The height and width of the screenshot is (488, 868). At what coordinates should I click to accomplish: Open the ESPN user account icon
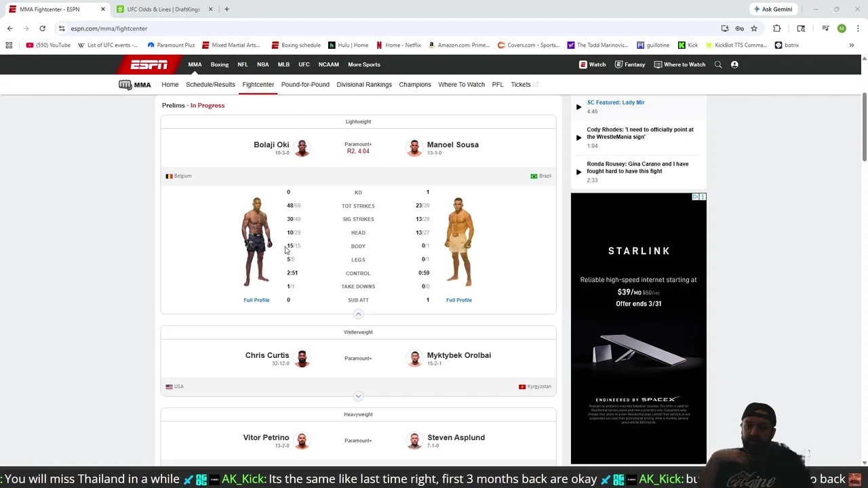pos(734,64)
